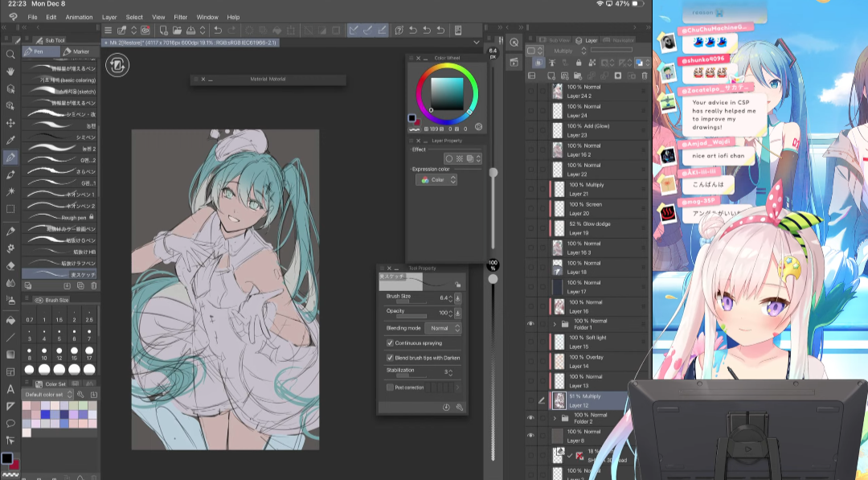Choose the Rough pen brush
The width and height of the screenshot is (868, 480).
click(73, 217)
